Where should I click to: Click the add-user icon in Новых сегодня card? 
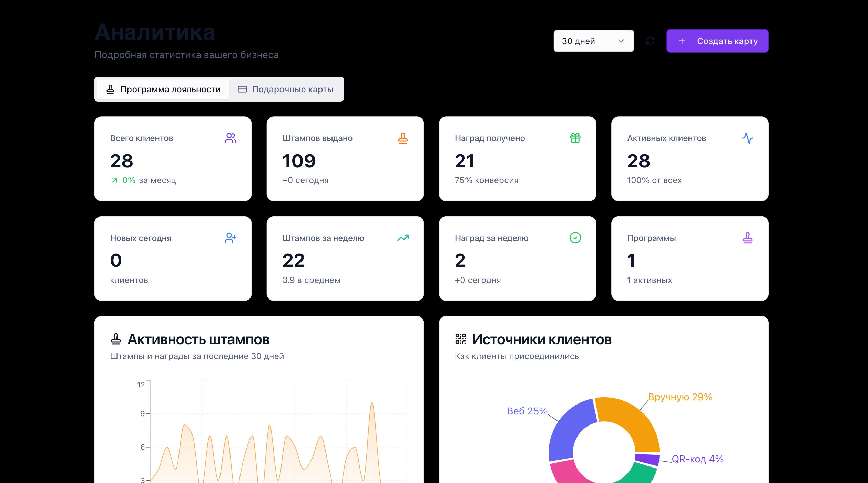tap(231, 238)
